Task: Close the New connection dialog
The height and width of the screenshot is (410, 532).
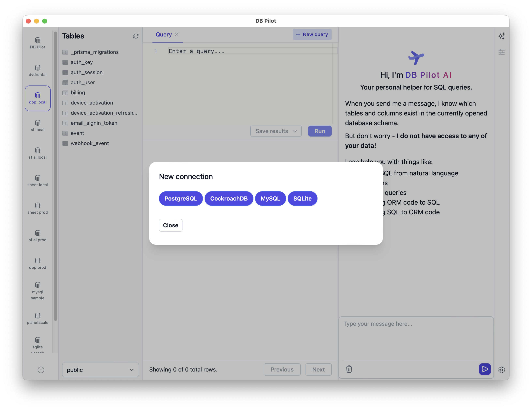Action: pos(171,225)
